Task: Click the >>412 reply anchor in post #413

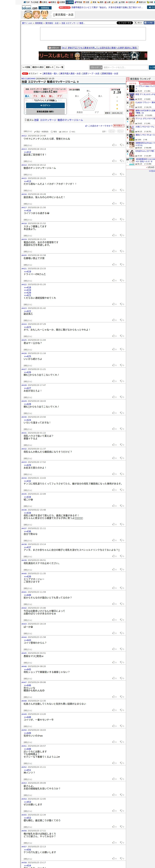Action: 27,152
